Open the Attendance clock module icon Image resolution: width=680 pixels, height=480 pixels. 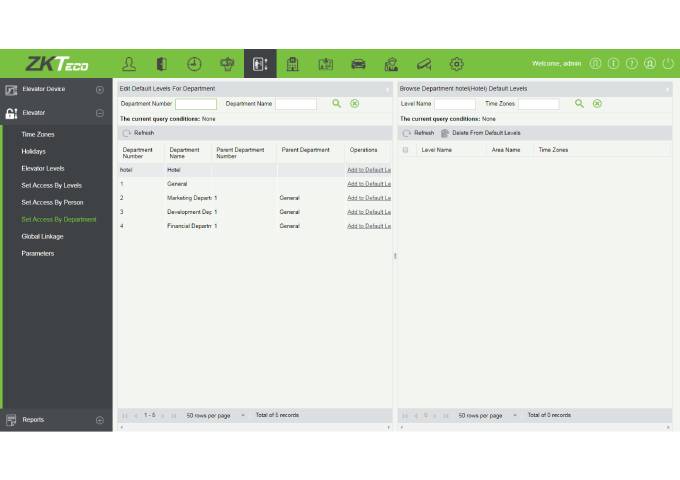(194, 64)
